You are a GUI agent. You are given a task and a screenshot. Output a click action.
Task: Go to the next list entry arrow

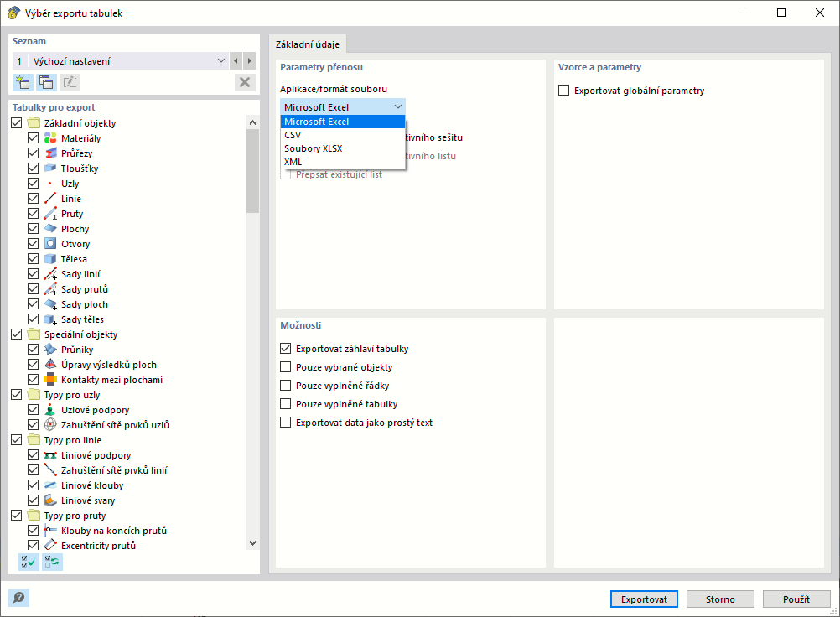250,61
